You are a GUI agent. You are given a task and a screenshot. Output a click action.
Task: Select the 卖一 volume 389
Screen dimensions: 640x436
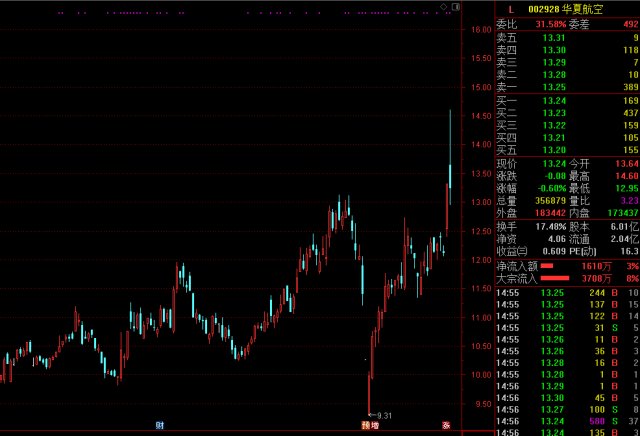pos(631,87)
